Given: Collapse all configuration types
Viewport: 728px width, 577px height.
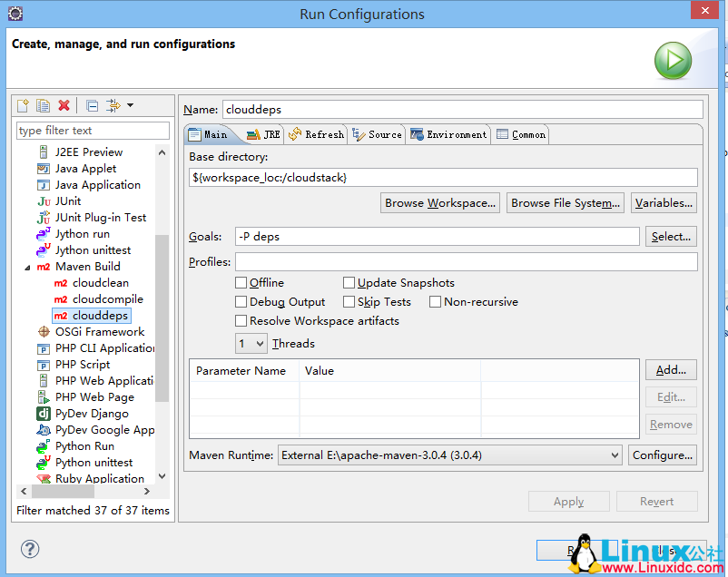Looking at the screenshot, I should (x=91, y=105).
